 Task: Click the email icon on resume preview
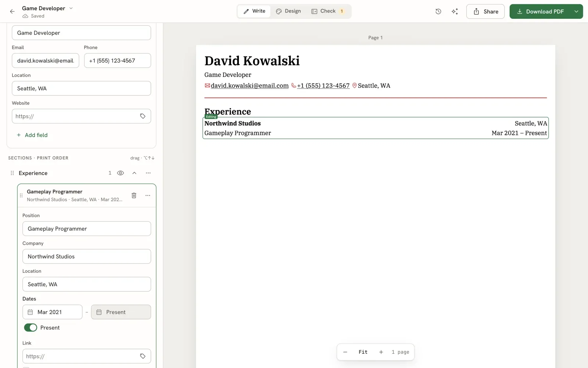point(207,85)
